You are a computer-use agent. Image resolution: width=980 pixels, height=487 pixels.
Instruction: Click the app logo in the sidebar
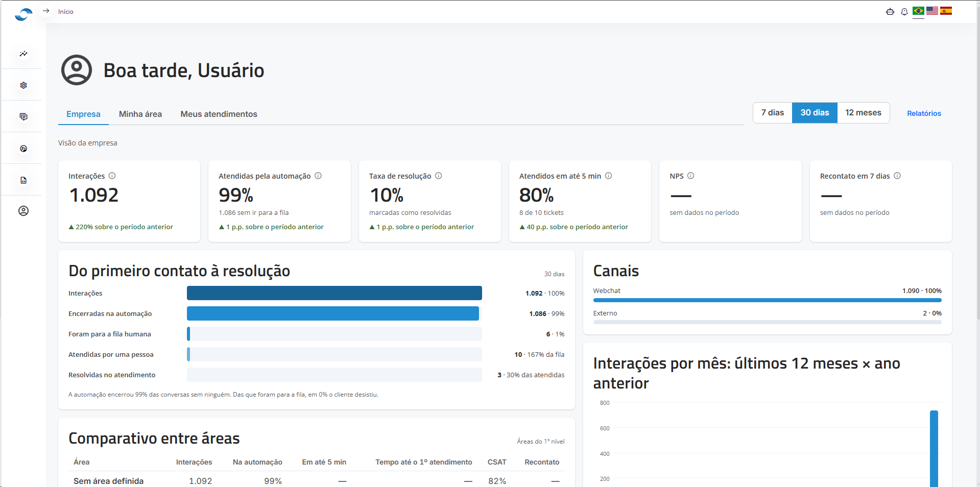(23, 14)
